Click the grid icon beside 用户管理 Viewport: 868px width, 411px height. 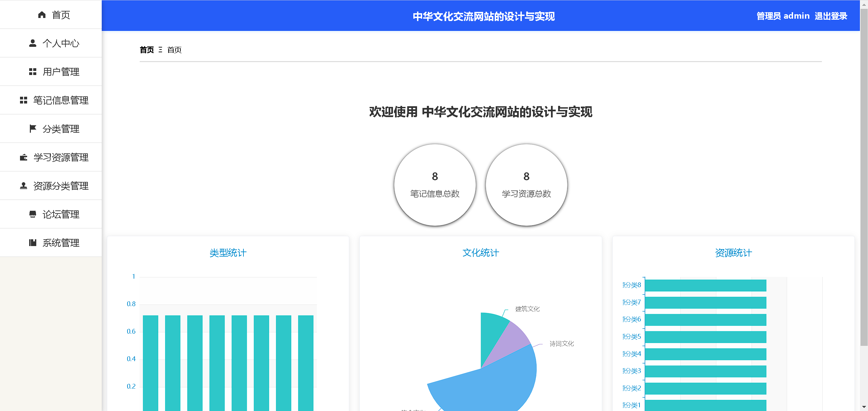(33, 72)
